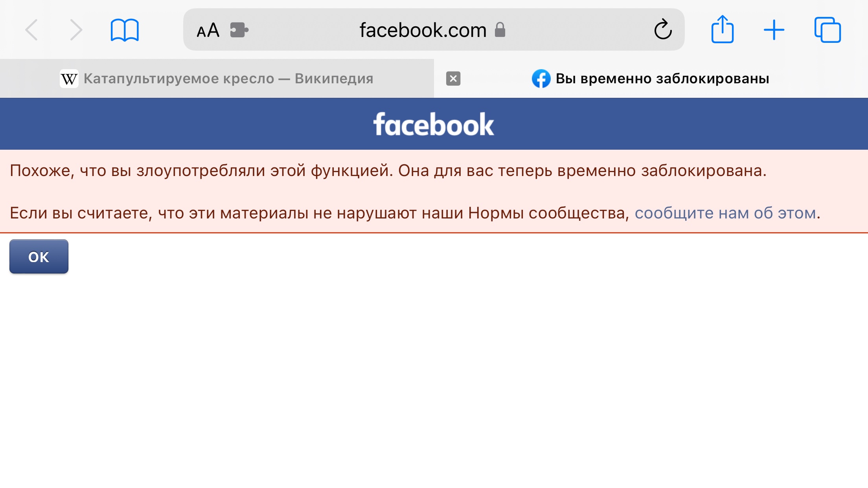Add a new tab with the plus icon
Screen dimensions: 868x488
point(774,30)
